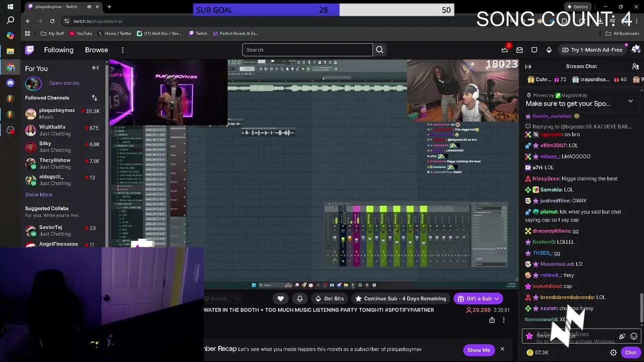Collapse the For You sidebar

95,68
